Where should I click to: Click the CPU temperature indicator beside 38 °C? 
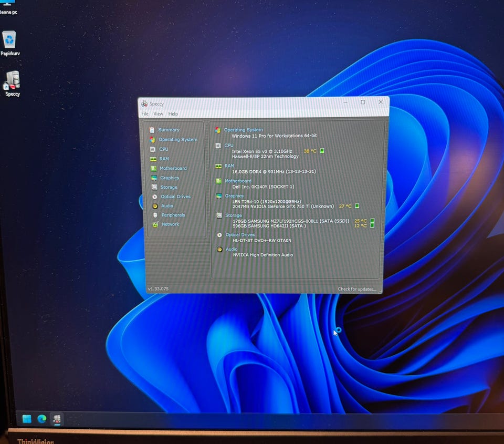[x=322, y=151]
